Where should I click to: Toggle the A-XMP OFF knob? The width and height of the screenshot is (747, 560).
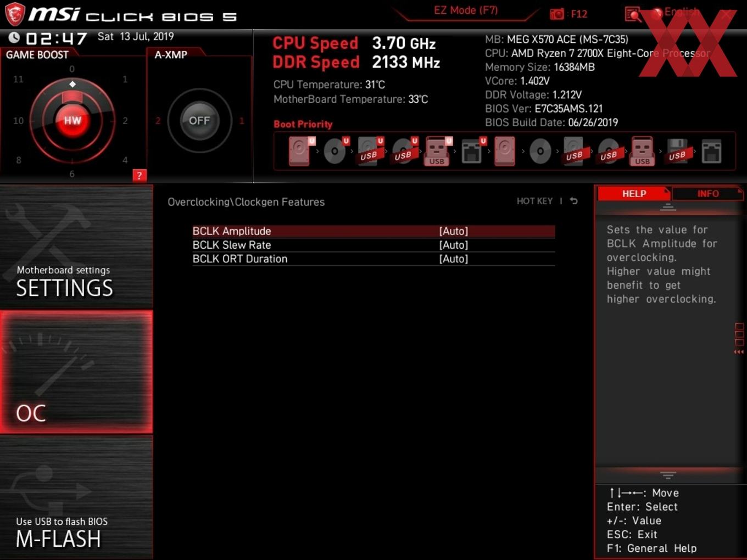199,120
